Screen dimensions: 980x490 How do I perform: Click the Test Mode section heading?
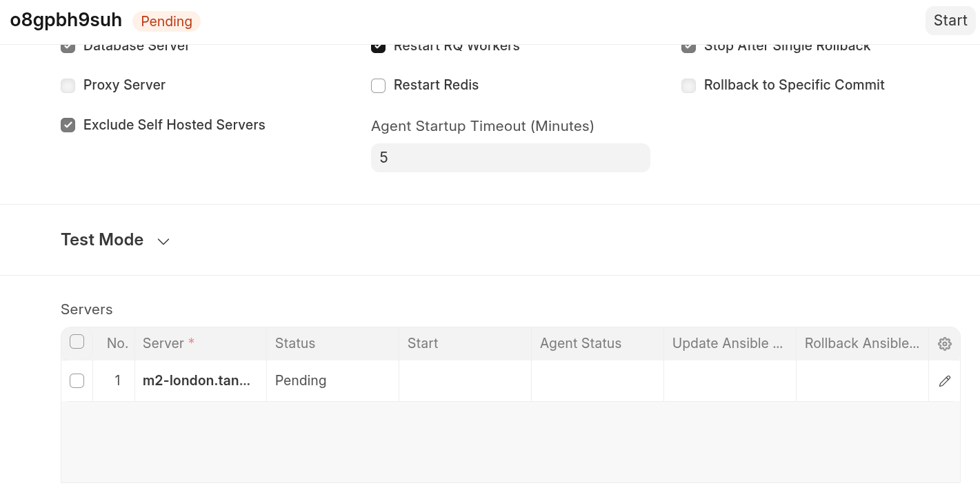tap(102, 240)
